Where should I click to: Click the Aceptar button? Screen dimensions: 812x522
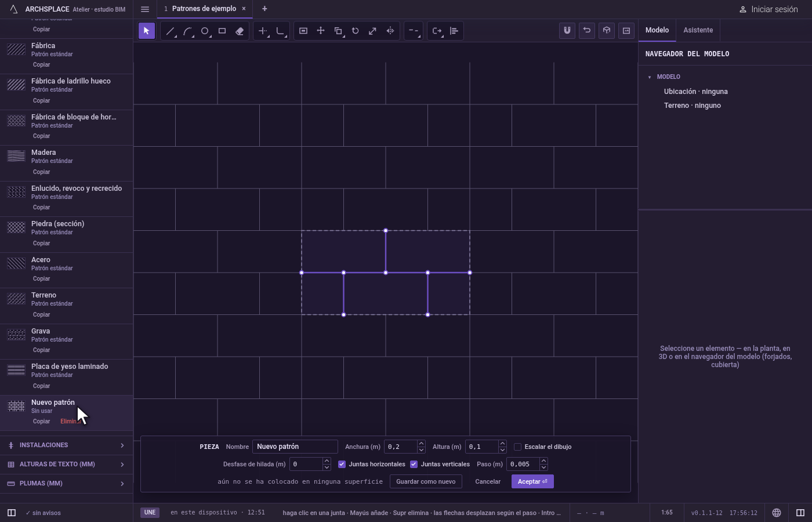[x=532, y=481]
